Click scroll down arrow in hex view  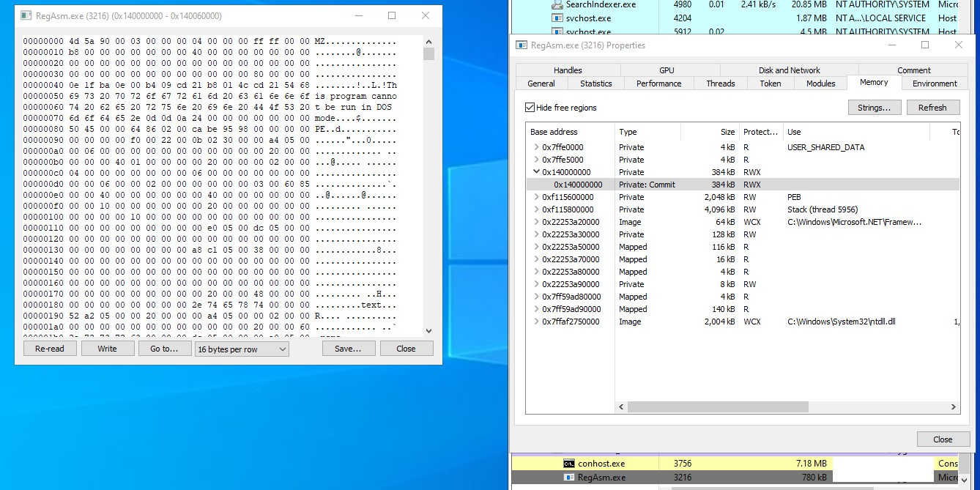tap(429, 331)
